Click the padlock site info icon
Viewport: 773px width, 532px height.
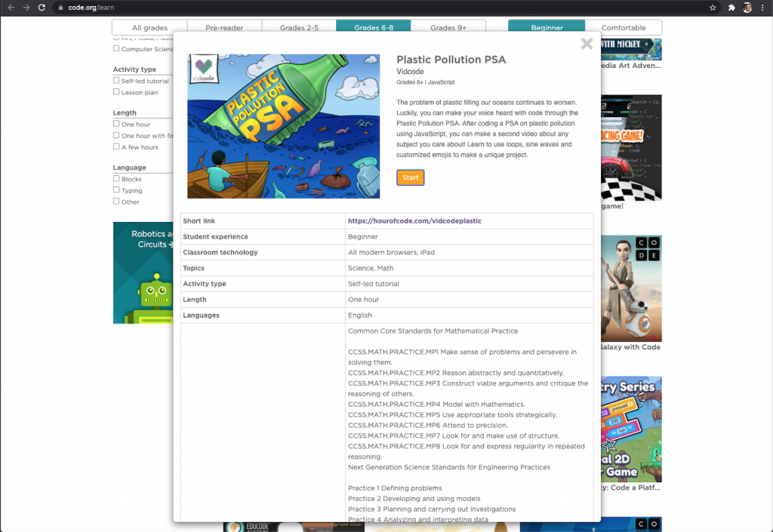[60, 8]
